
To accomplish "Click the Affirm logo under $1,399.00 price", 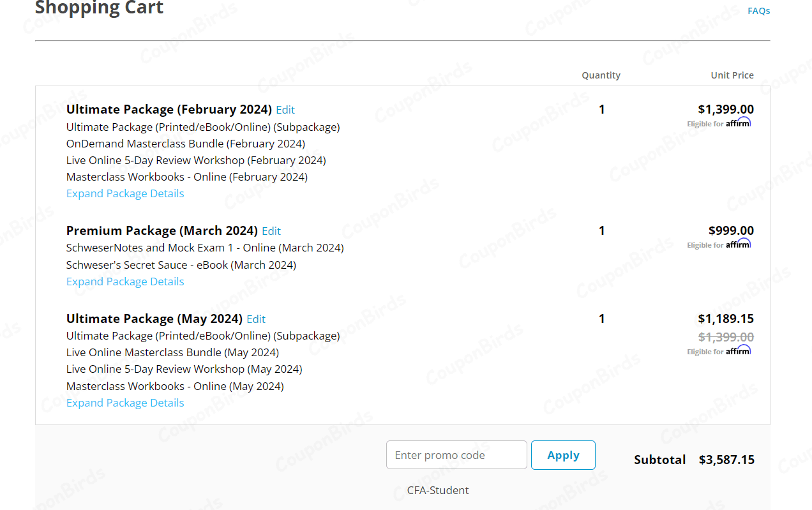I will [x=738, y=123].
